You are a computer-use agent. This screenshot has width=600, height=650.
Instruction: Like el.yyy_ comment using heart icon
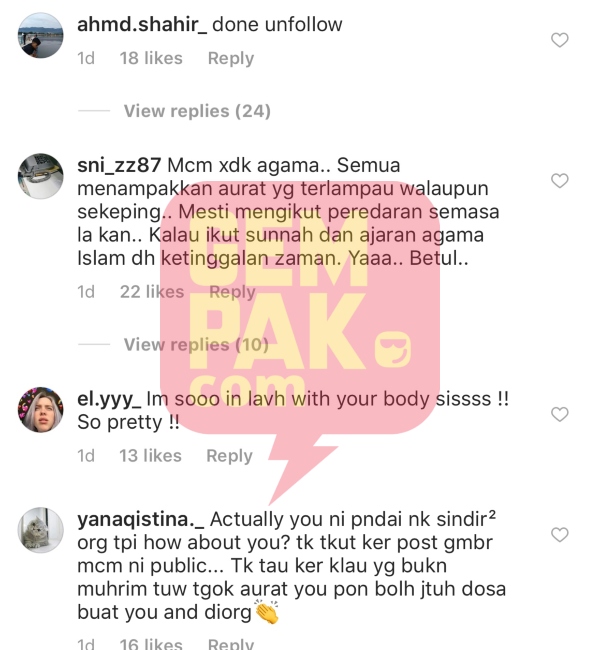pos(559,414)
